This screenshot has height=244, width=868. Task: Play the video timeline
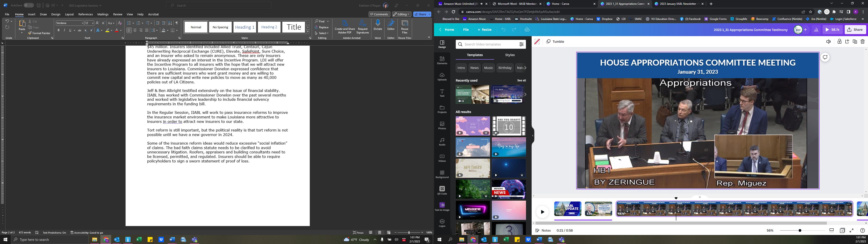tap(542, 212)
